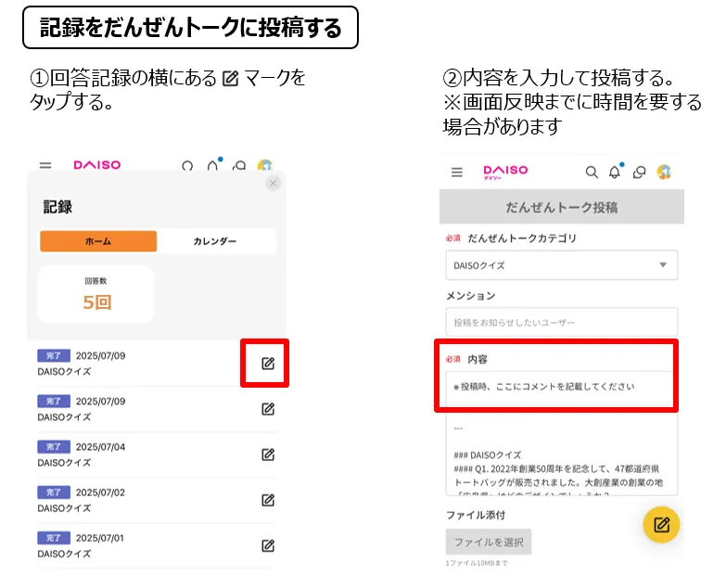
Task: Click the ファイルを選択 button
Action: pyautogui.click(x=489, y=543)
